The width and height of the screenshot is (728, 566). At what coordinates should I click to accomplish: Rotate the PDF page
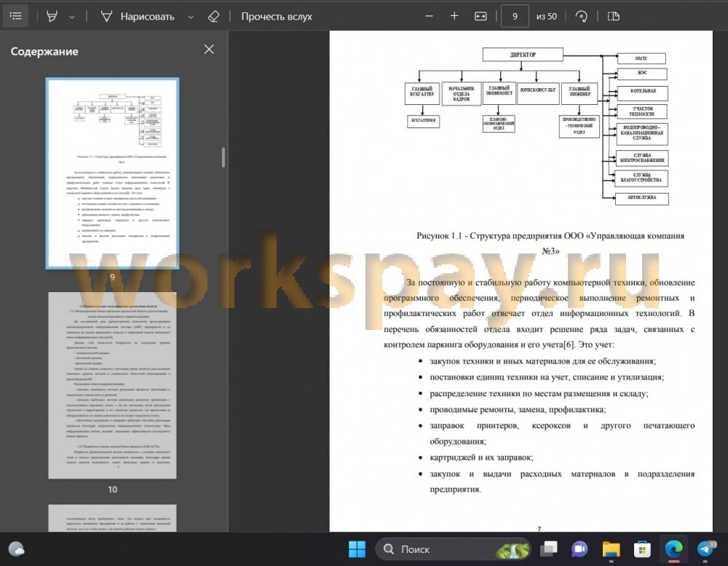[581, 16]
